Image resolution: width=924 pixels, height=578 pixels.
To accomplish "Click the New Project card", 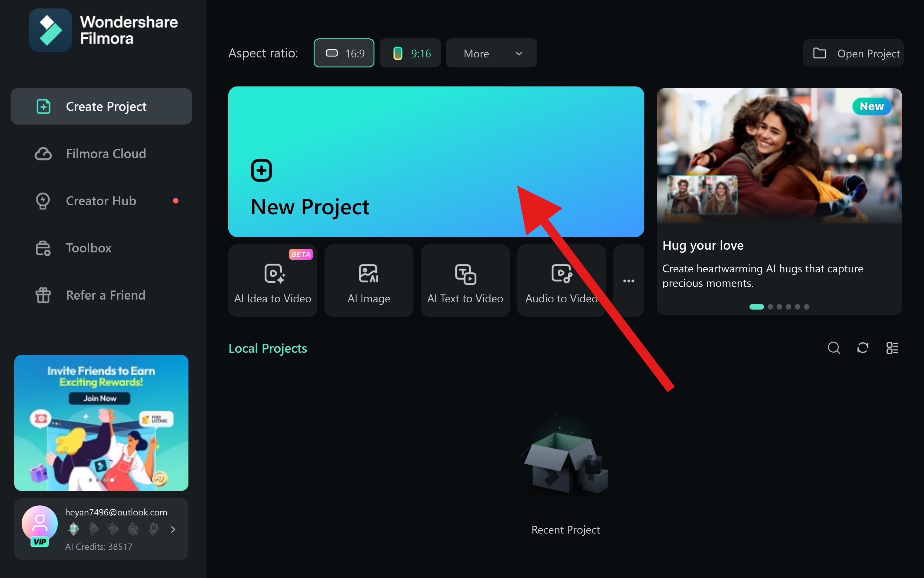I will coord(436,162).
